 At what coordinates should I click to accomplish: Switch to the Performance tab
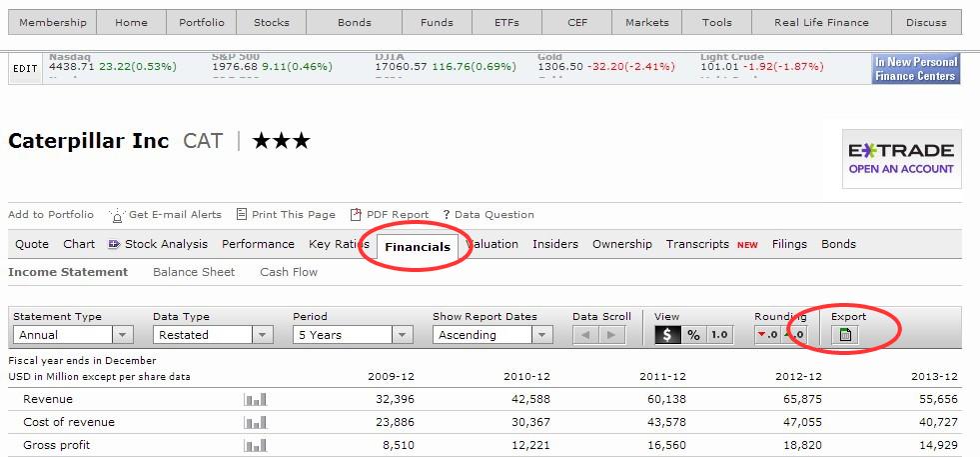click(x=258, y=244)
